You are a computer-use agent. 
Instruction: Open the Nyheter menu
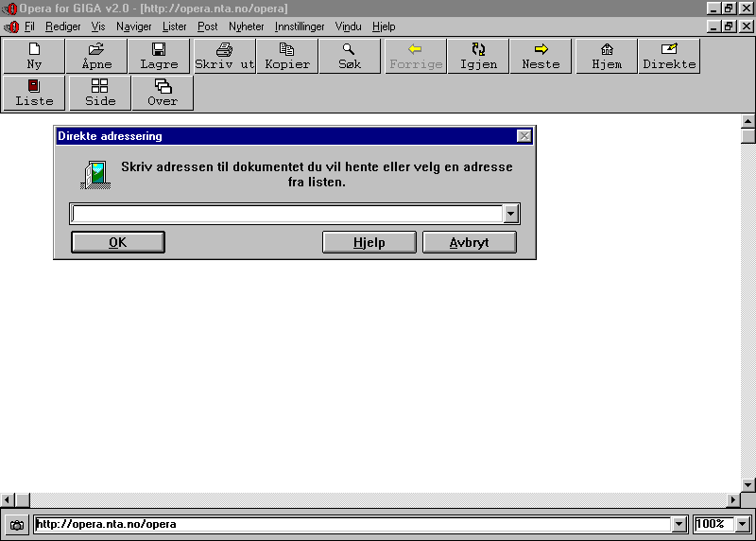tap(246, 26)
